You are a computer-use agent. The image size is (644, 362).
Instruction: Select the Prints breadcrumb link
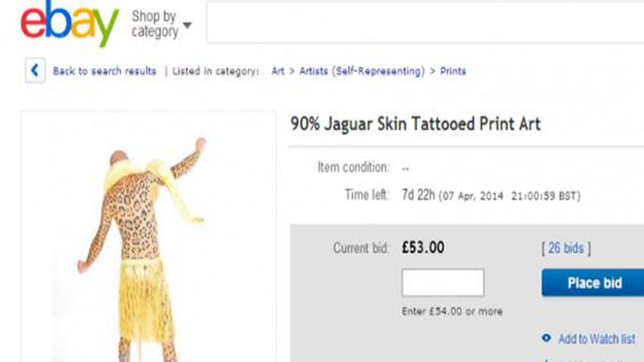pyautogui.click(x=453, y=71)
